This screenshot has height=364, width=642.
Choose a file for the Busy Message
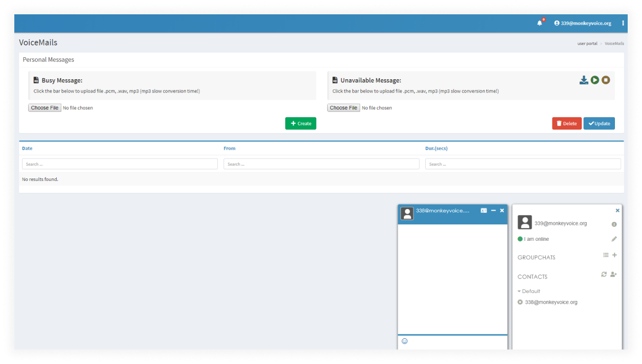point(44,108)
